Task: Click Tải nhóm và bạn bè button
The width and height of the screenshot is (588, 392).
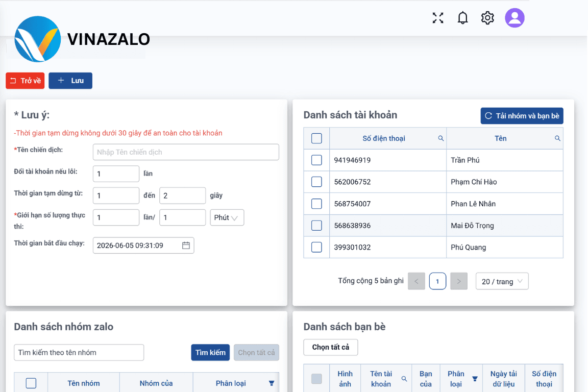Action: [522, 116]
